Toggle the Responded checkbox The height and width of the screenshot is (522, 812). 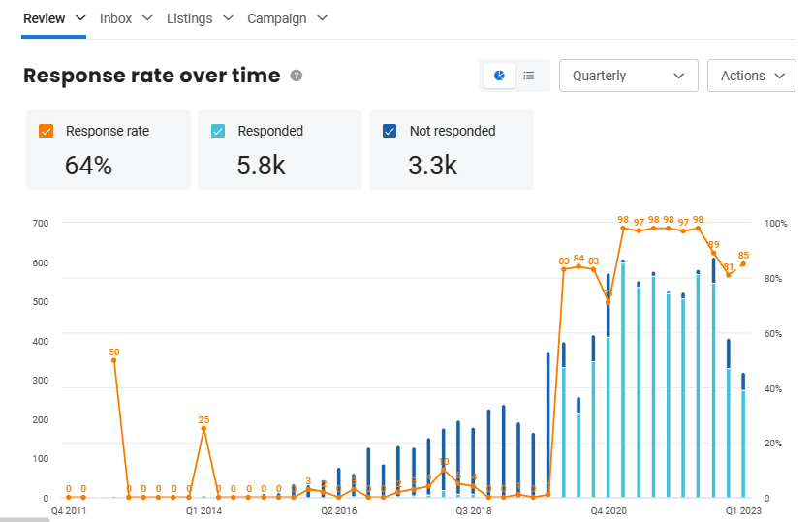pyautogui.click(x=218, y=131)
